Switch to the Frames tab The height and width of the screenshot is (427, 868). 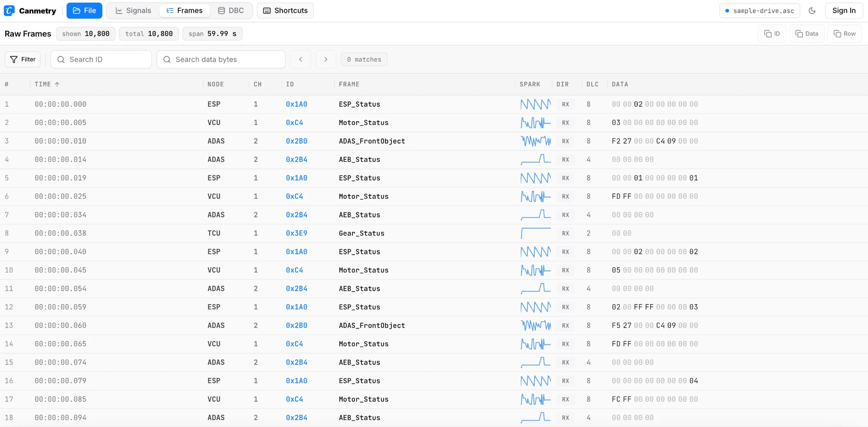[x=184, y=10]
